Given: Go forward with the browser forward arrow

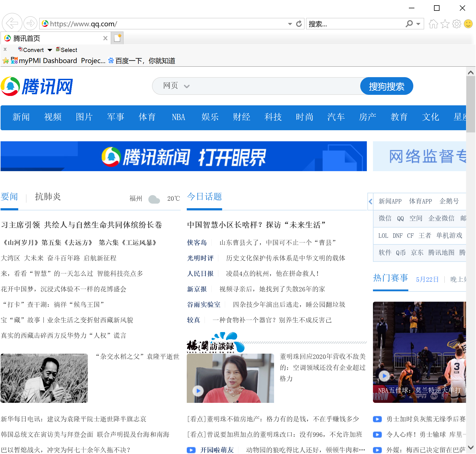Looking at the screenshot, I should tap(30, 23).
